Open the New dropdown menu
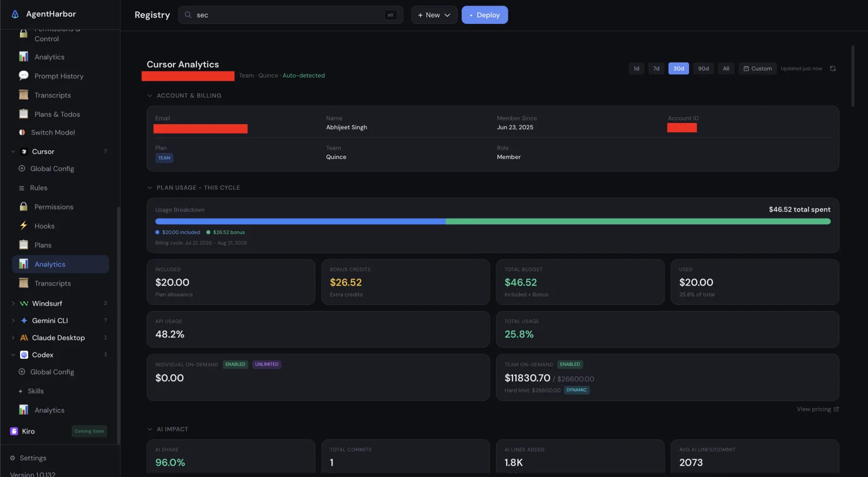The image size is (868, 477). tap(434, 15)
